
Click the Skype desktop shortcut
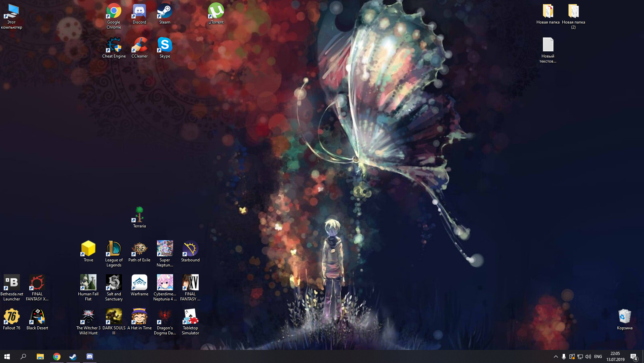coord(165,48)
